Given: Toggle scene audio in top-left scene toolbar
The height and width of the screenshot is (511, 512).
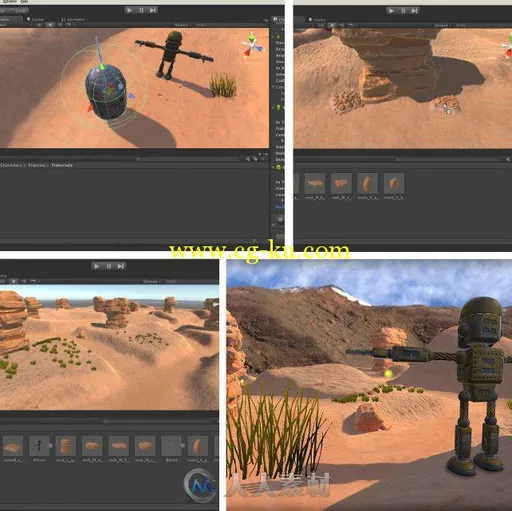Looking at the screenshot, I should click(x=59, y=25).
